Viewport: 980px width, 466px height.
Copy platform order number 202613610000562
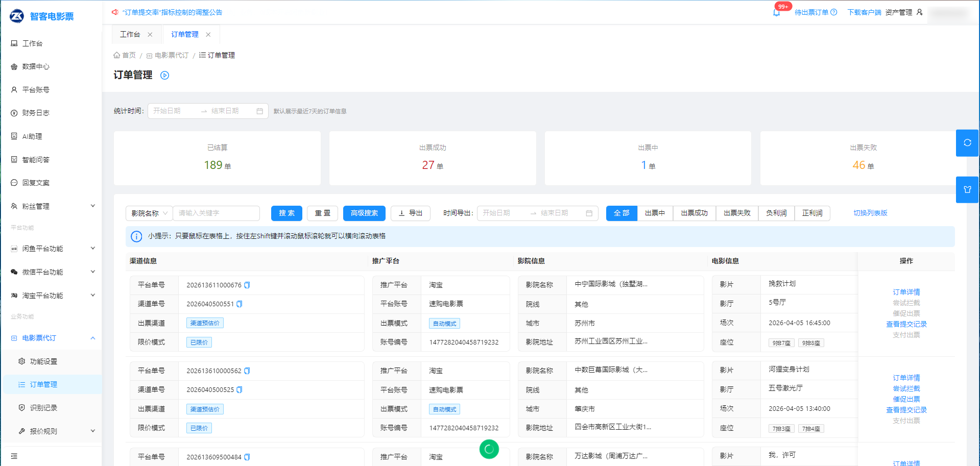click(247, 371)
